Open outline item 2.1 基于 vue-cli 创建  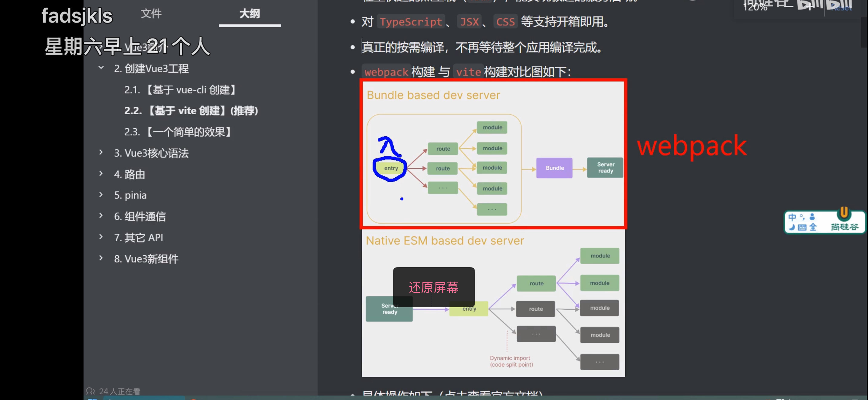tap(180, 90)
